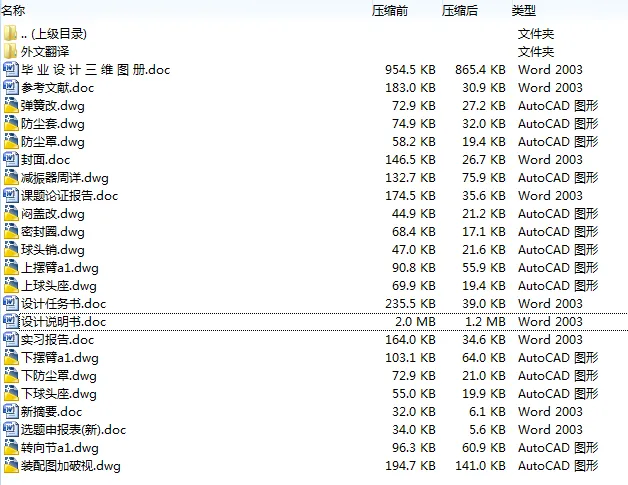Click the parent directory folder icon
Image resolution: width=628 pixels, height=485 pixels.
(x=10, y=33)
